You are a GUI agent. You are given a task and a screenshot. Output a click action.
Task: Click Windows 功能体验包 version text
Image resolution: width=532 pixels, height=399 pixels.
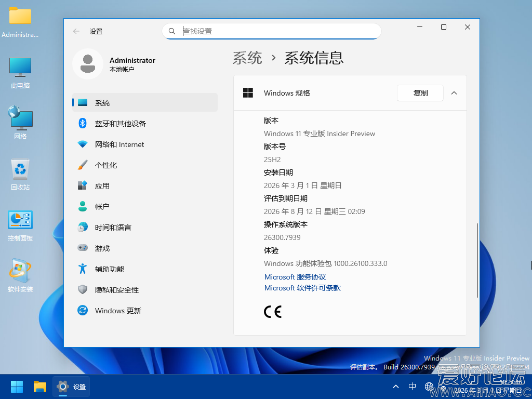[326, 263]
